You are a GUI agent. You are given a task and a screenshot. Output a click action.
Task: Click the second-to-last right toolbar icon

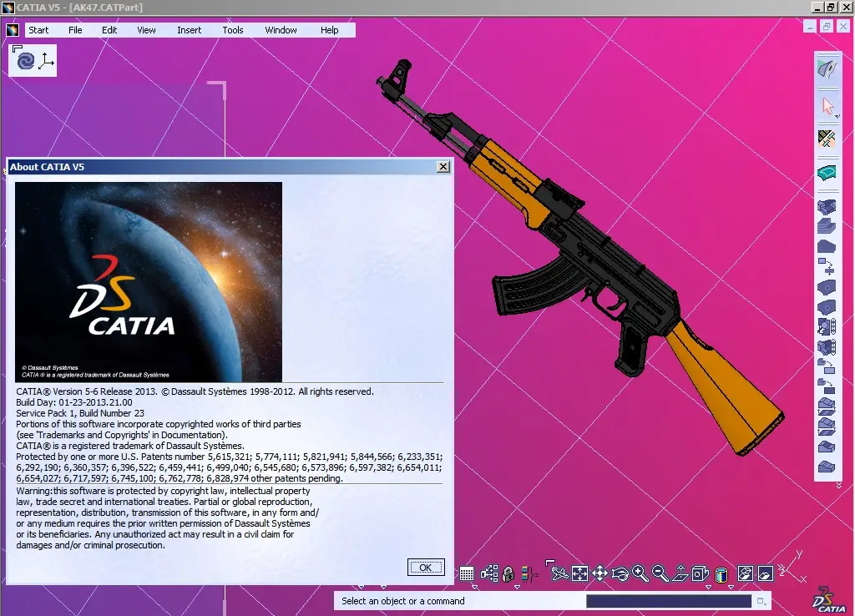[x=827, y=447]
